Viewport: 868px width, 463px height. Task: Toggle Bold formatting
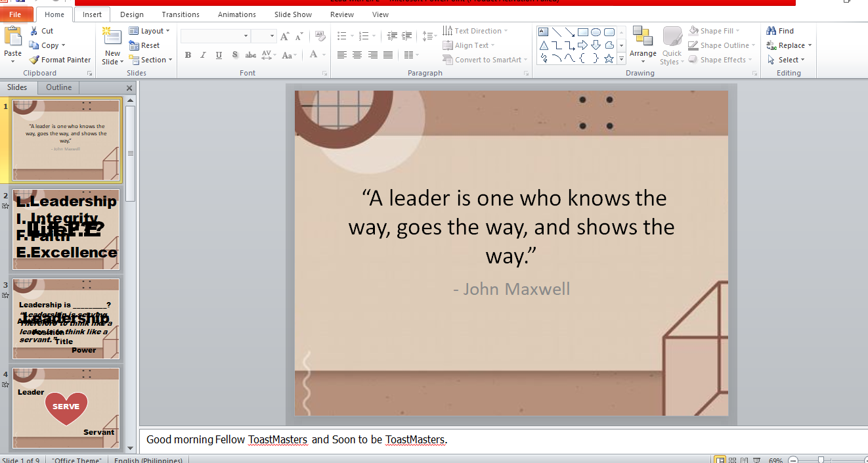[188, 55]
